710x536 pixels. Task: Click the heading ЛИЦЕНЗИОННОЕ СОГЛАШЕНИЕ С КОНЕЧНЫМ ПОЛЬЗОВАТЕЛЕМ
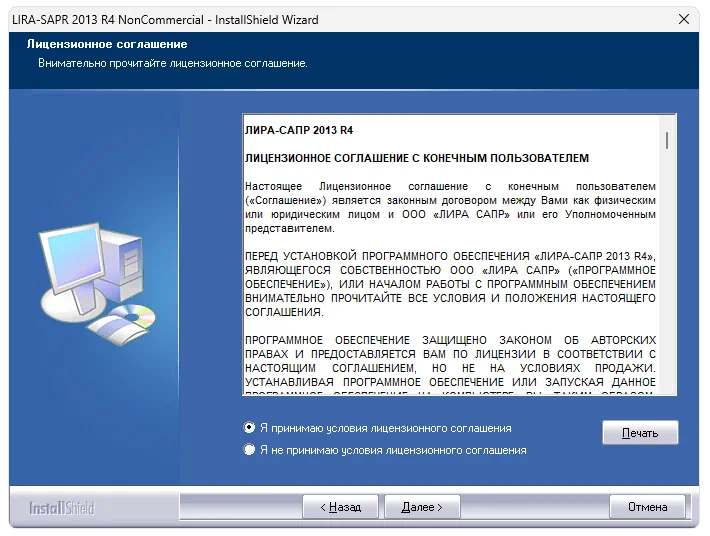click(x=417, y=158)
